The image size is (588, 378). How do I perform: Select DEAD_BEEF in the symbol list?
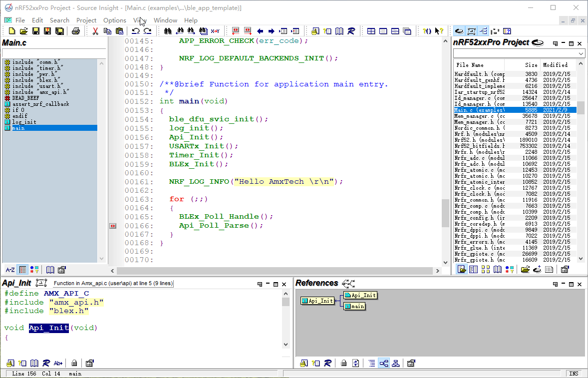click(x=25, y=98)
